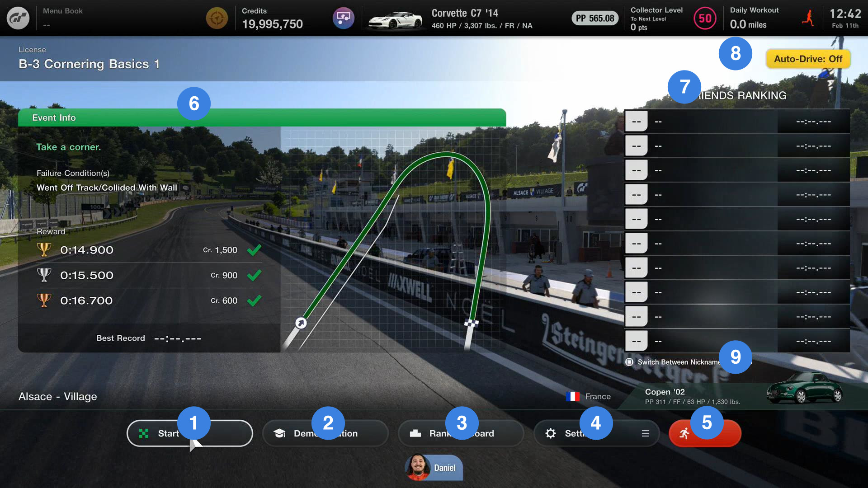
Task: Click the PP 565.08 badge
Action: click(595, 19)
